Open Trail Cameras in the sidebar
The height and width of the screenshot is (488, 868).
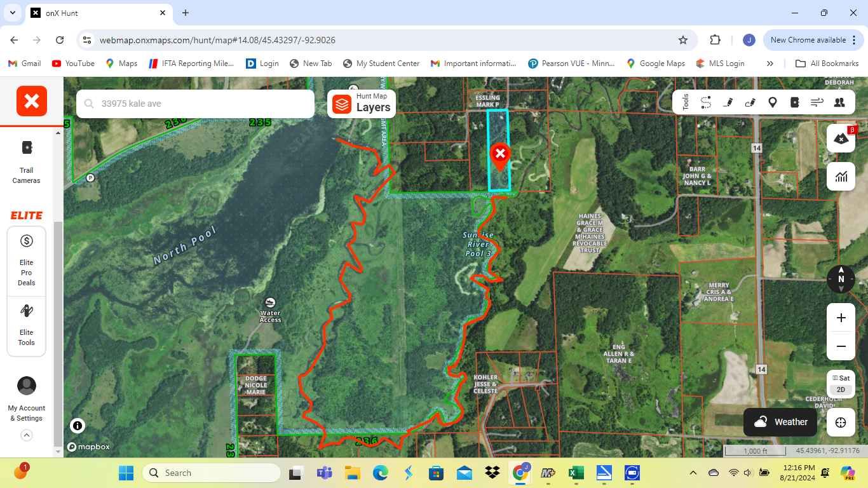[27, 162]
